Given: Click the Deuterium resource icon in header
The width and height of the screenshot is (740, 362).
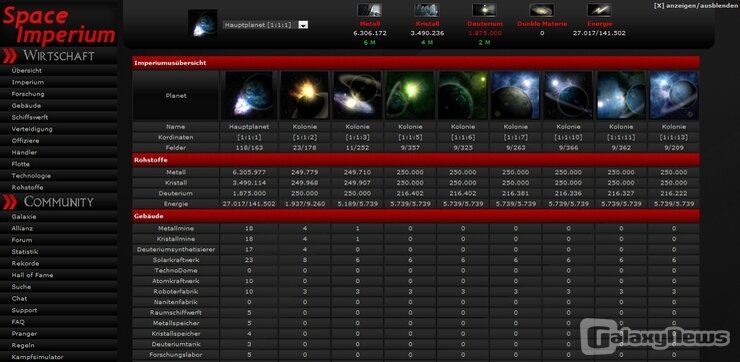Looking at the screenshot, I should point(485,10).
